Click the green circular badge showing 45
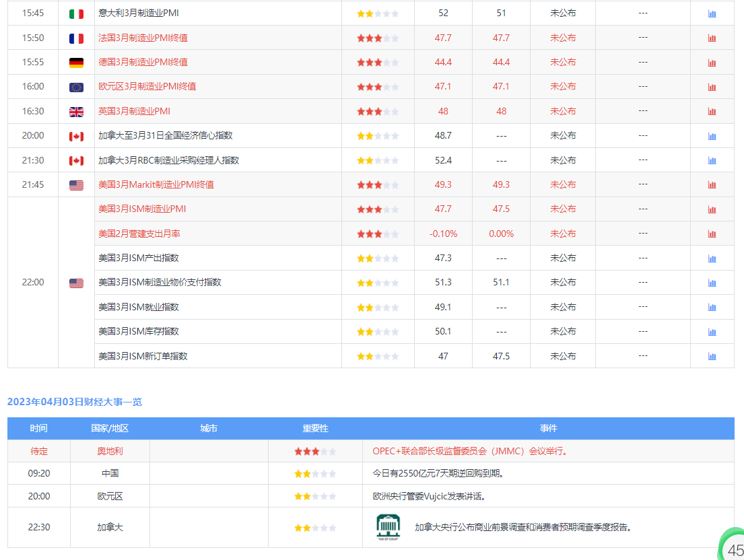The image size is (744, 560). click(731, 545)
